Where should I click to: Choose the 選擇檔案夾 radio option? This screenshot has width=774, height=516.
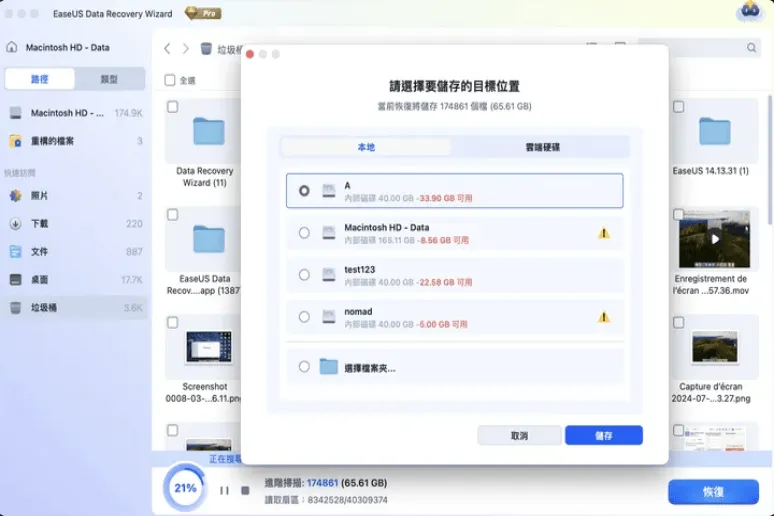pyautogui.click(x=304, y=367)
